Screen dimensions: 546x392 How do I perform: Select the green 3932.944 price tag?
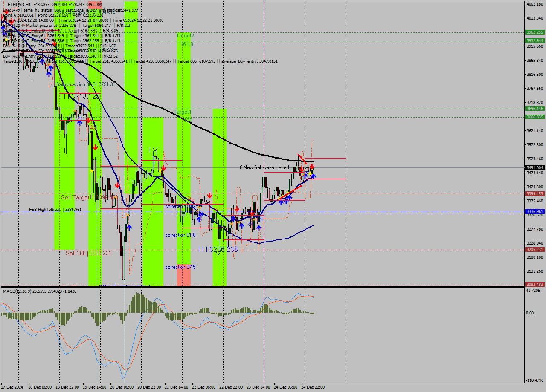click(535, 40)
